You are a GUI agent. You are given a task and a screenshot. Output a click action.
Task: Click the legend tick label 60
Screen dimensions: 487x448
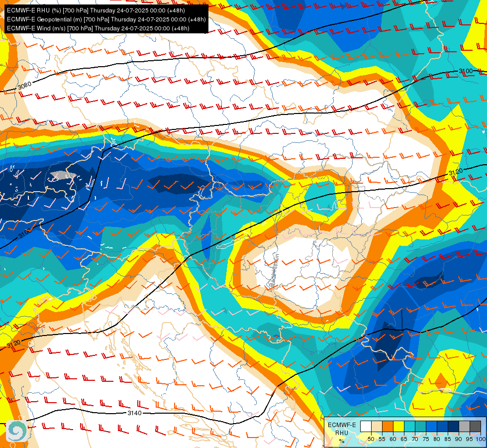(x=393, y=439)
